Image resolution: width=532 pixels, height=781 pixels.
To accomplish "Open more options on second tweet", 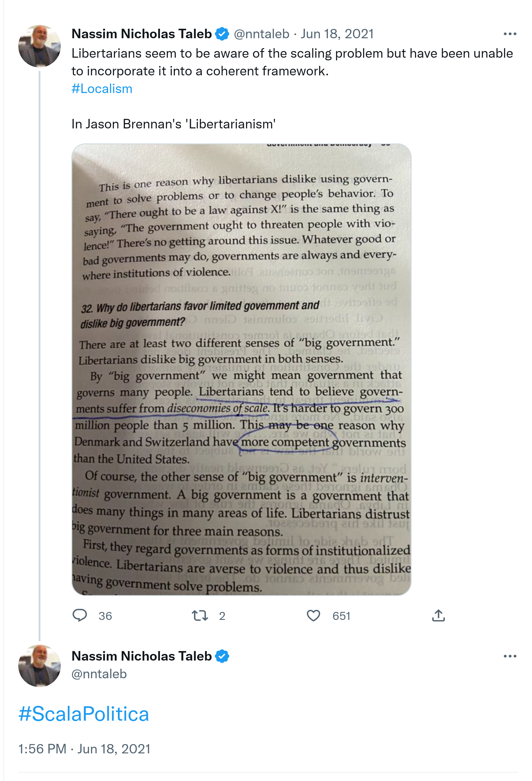I will pos(510,656).
